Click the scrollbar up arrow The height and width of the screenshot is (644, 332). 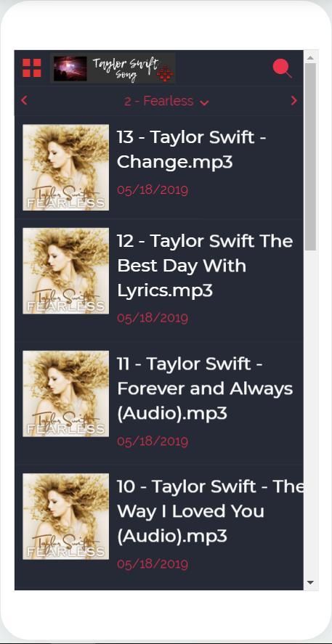(310, 57)
